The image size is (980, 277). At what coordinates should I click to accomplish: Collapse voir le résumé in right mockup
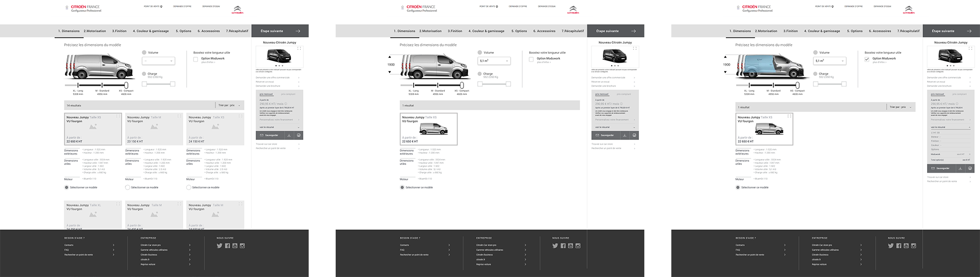pyautogui.click(x=951, y=127)
